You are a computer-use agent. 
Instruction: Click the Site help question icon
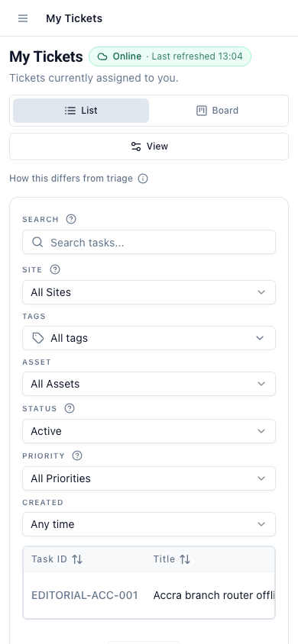tap(55, 269)
